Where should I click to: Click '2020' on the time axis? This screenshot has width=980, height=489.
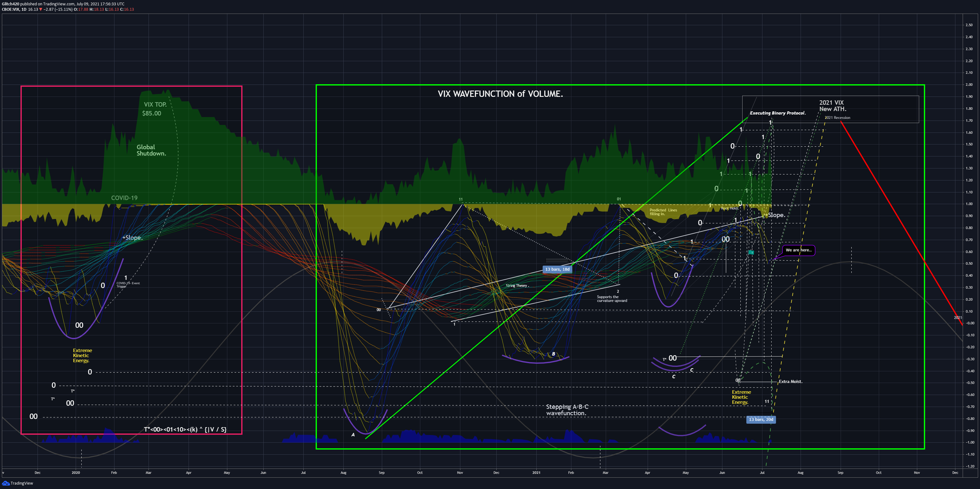pos(76,473)
